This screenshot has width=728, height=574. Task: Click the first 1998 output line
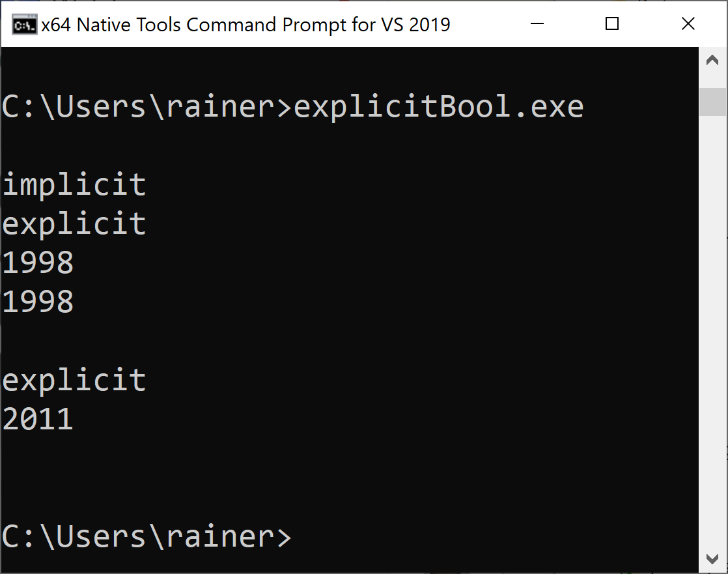click(x=38, y=263)
